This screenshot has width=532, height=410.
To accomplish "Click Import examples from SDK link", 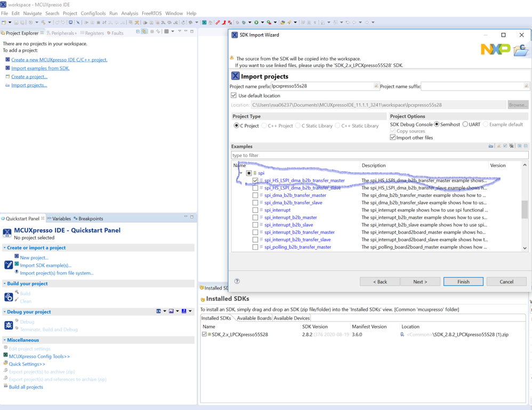I will [41, 68].
